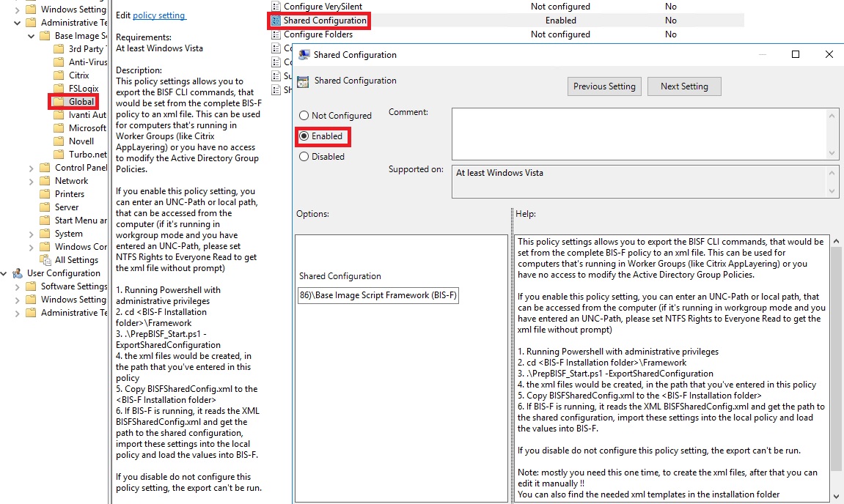Expand the Control Panel tree node
Image resolution: width=844 pixels, height=504 pixels.
32,168
